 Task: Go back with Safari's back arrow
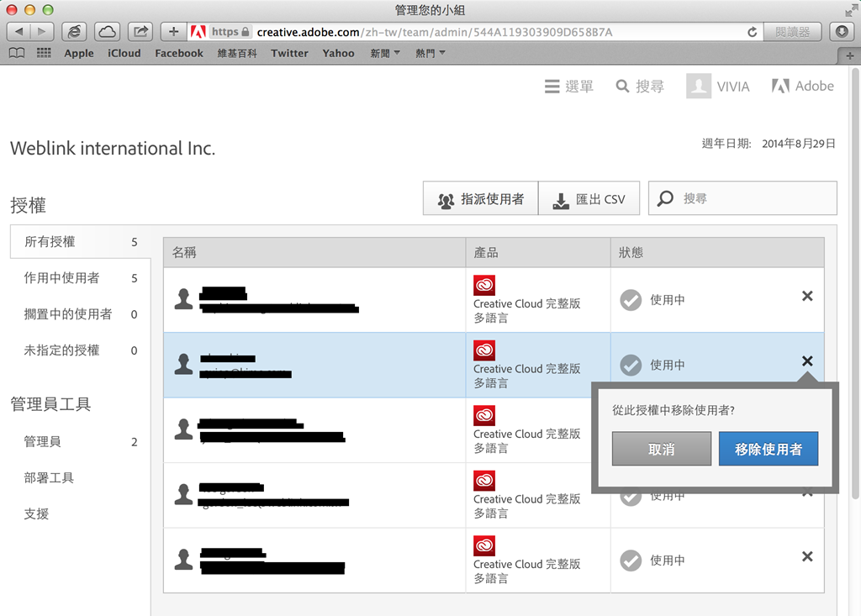pos(18,32)
